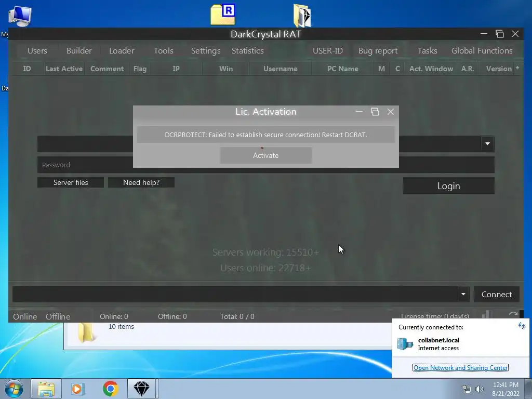Sort by Last Active column
The width and height of the screenshot is (532, 399).
pyautogui.click(x=64, y=69)
